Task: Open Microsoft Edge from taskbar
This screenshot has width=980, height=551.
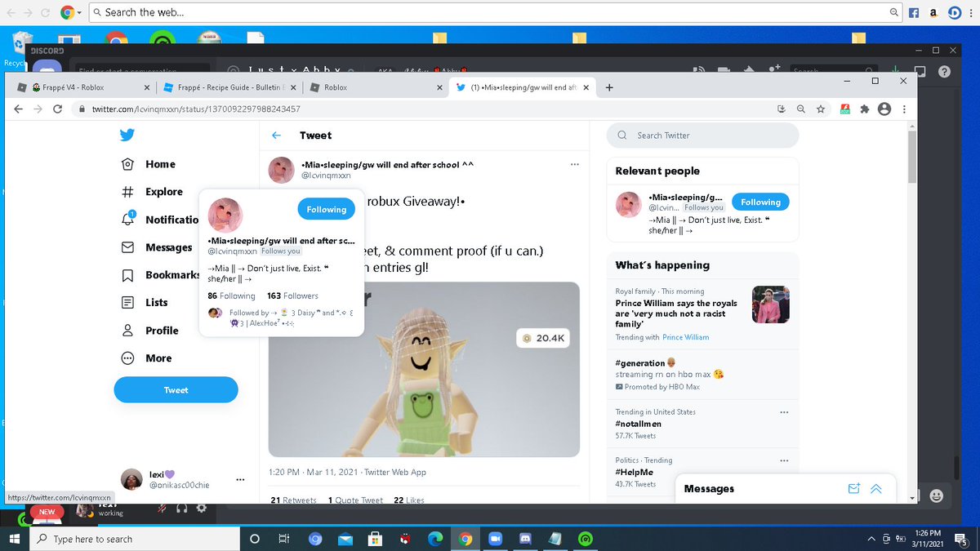Action: point(435,539)
